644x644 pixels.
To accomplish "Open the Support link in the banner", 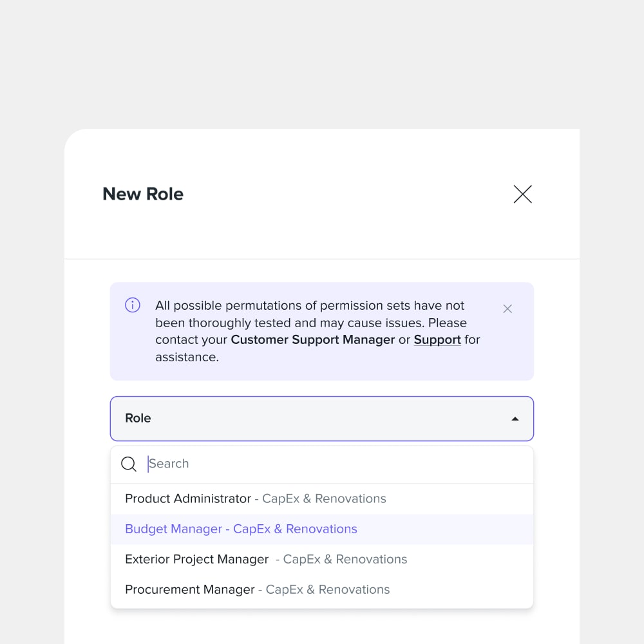I will (x=437, y=339).
